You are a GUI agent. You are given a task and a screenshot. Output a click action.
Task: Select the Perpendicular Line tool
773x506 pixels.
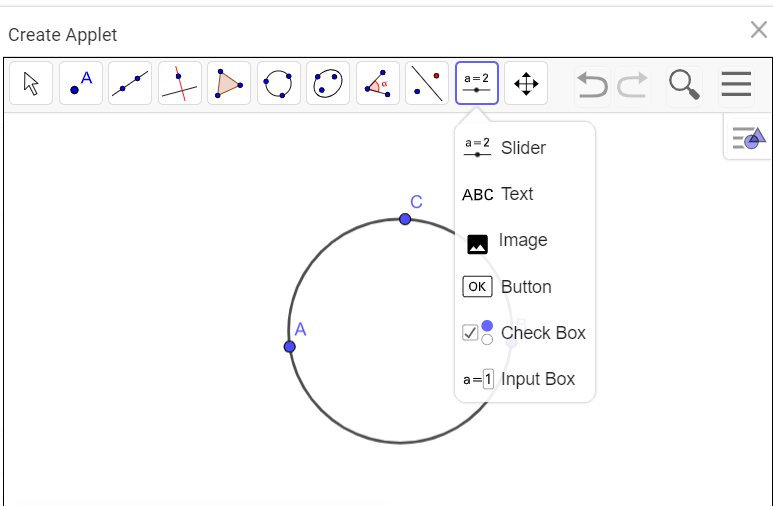point(180,83)
